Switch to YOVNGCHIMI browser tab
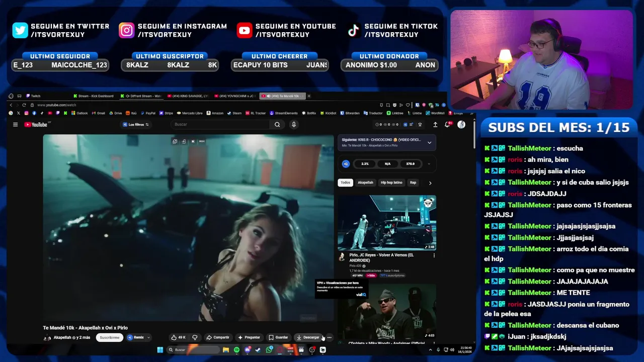 click(235, 96)
